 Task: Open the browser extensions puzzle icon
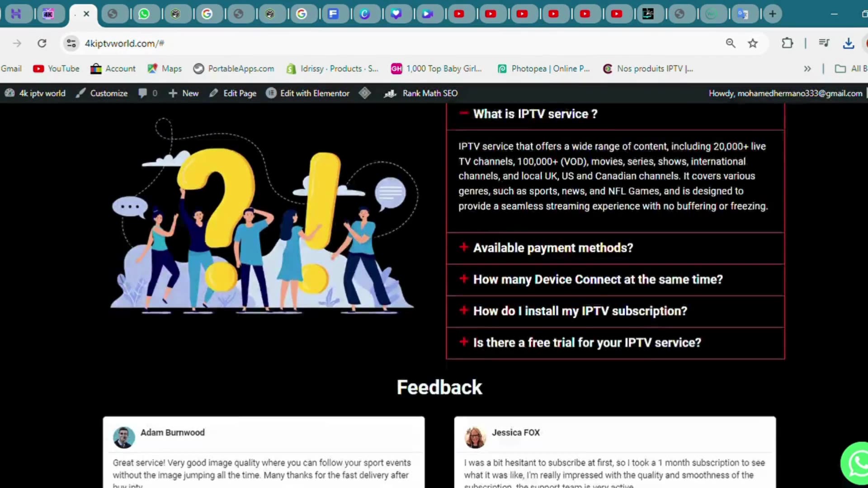point(788,43)
